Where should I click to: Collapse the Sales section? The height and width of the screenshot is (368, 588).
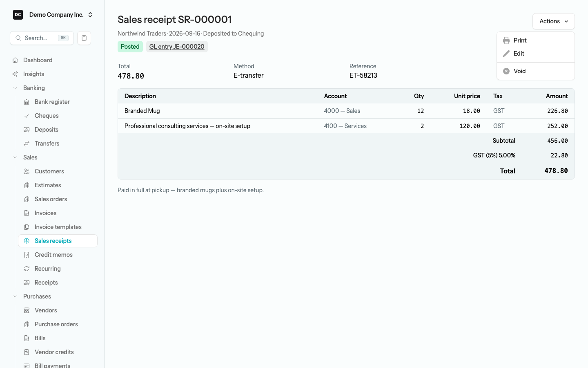pos(15,157)
